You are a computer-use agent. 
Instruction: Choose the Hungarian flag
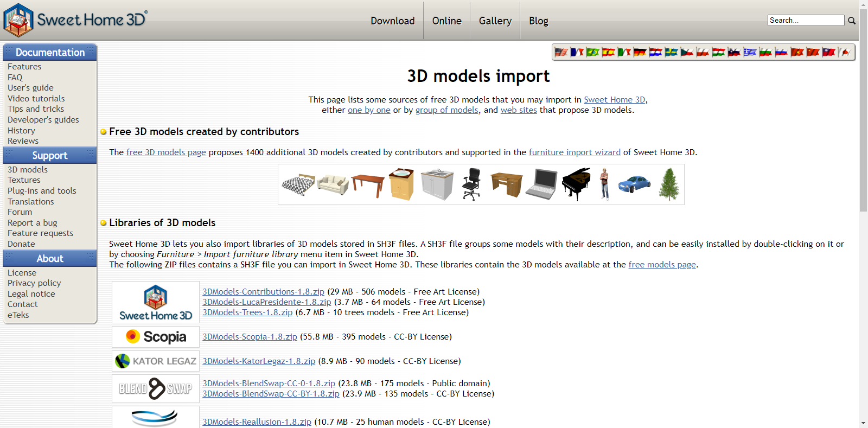[x=719, y=52]
